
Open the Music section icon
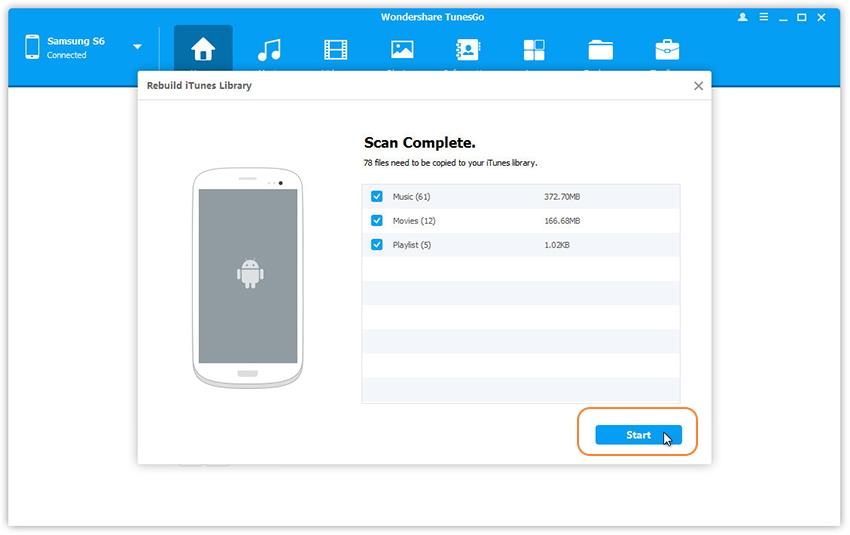pos(268,50)
